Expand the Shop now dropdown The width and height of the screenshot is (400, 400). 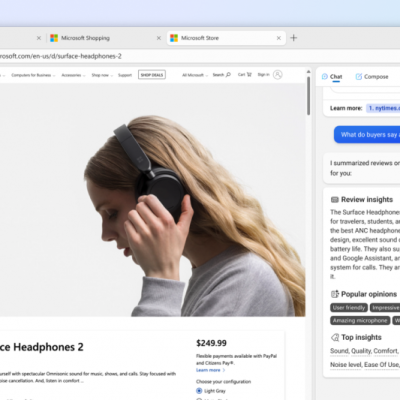click(102, 75)
